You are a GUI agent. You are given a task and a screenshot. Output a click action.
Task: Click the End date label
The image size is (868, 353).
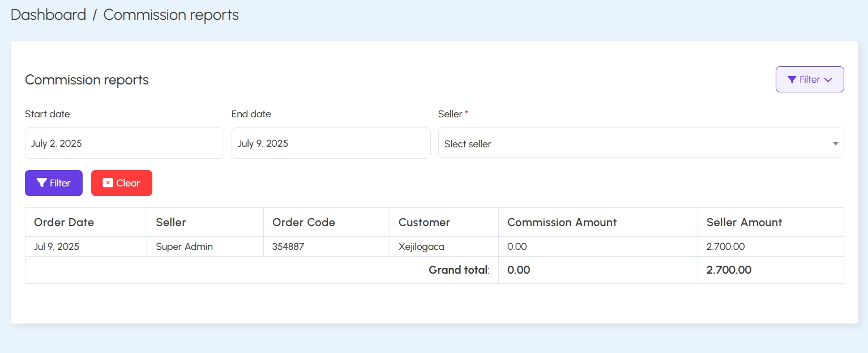[x=251, y=114]
